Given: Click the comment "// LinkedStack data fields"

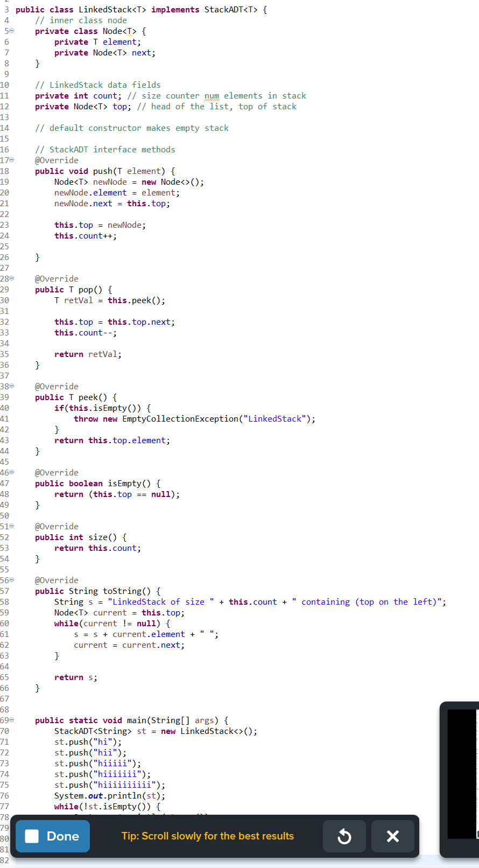Looking at the screenshot, I should point(98,85).
